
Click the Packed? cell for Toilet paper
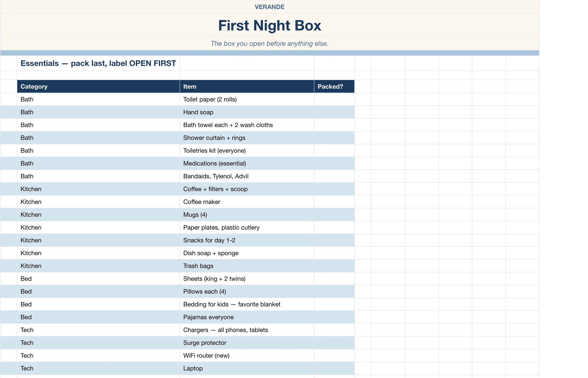point(334,99)
